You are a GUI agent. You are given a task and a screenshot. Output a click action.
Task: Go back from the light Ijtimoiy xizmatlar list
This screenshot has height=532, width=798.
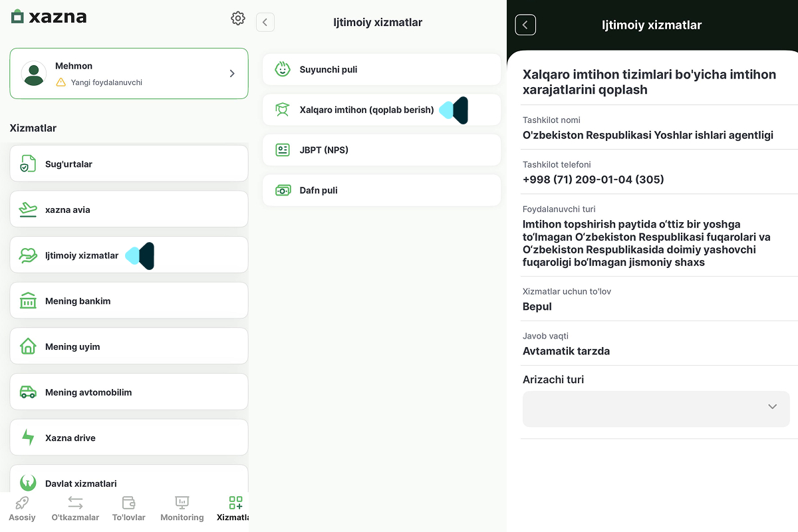265,23
